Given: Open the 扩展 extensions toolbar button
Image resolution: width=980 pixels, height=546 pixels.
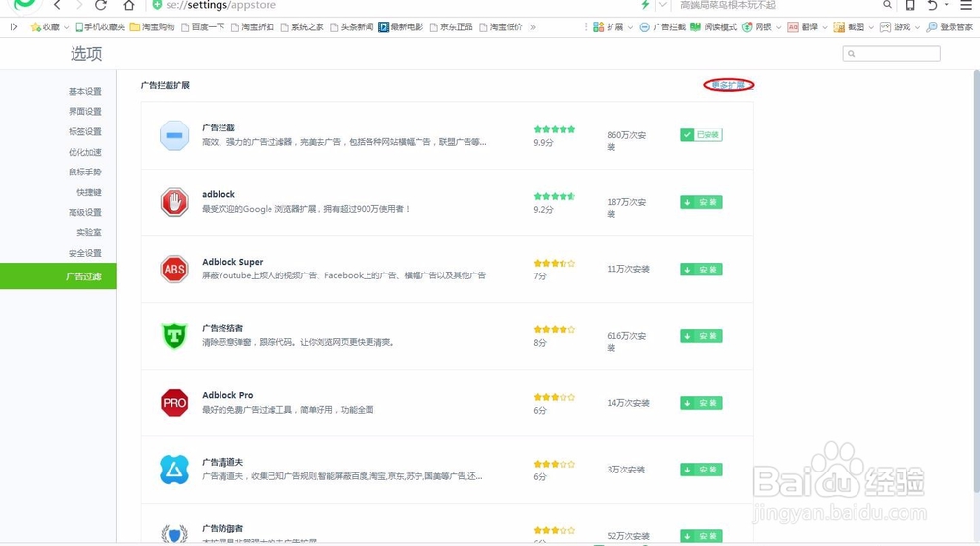Looking at the screenshot, I should click(x=609, y=26).
